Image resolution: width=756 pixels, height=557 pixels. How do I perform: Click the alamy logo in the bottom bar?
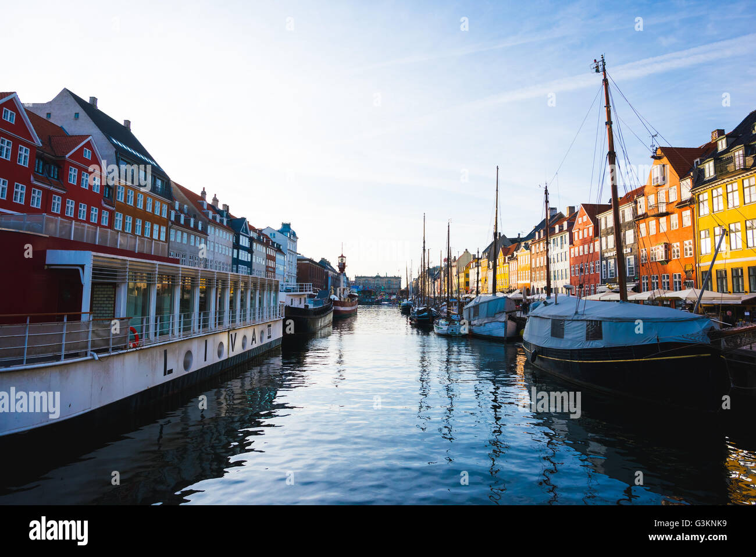tap(59, 531)
